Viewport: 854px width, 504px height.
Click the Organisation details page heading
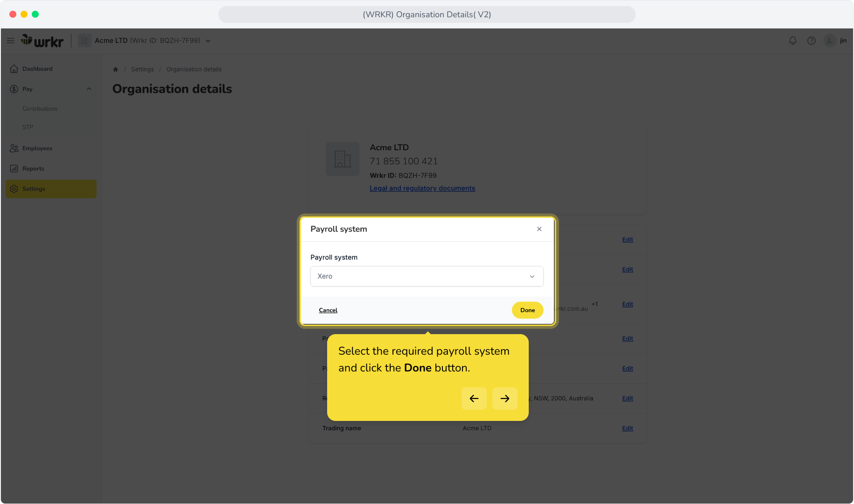(x=172, y=89)
